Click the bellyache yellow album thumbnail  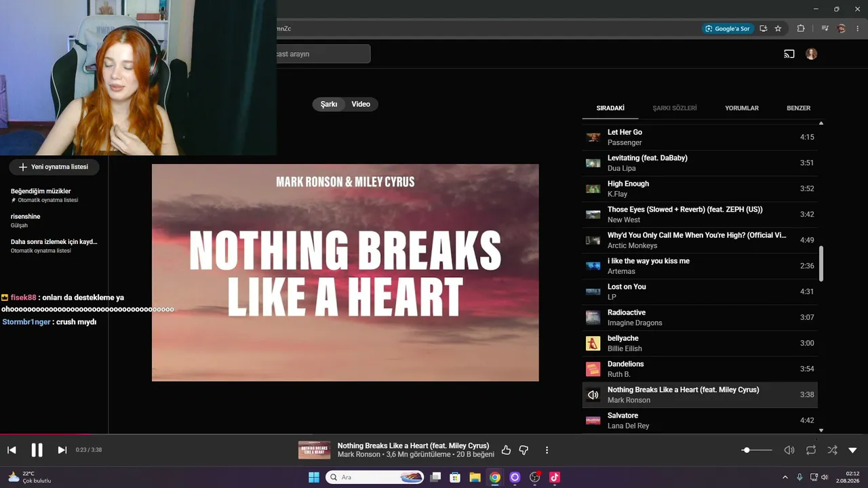click(593, 344)
